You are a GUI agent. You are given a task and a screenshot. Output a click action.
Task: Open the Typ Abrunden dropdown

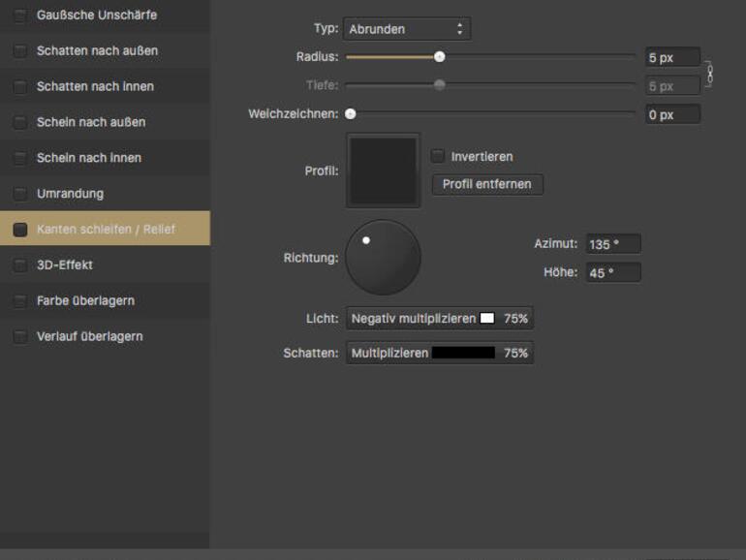[x=407, y=29]
